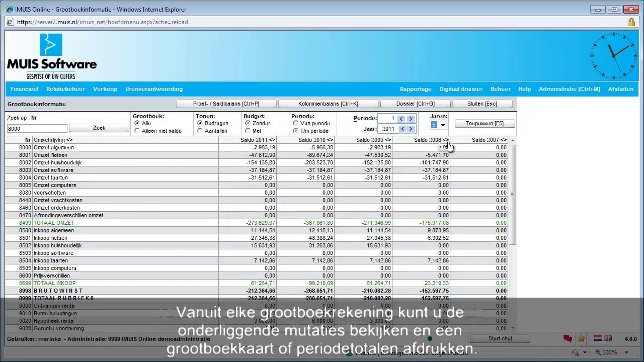Image resolution: width=644 pixels, height=362 pixels.
Task: Select 'Van periode' radio button
Action: 295,123
